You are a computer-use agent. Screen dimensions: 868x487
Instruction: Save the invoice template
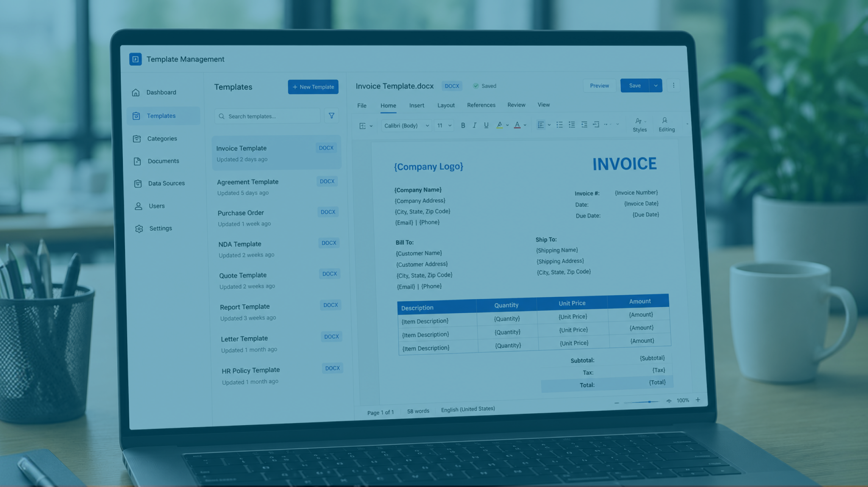[x=634, y=86]
